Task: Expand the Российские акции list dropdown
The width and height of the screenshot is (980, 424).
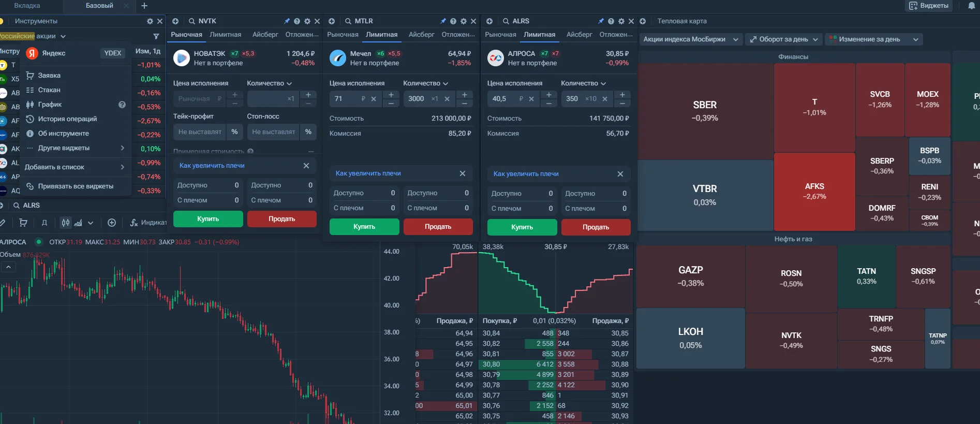Action: [x=63, y=36]
